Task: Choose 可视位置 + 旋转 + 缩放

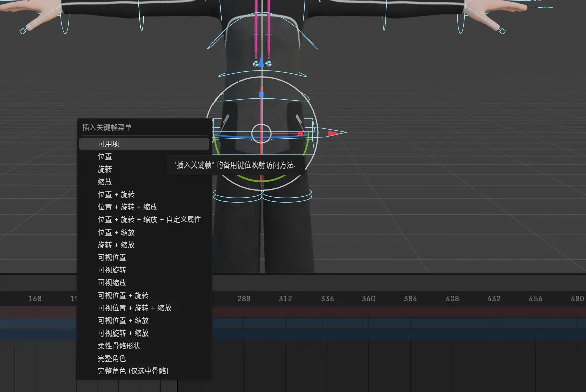Action: click(x=144, y=308)
